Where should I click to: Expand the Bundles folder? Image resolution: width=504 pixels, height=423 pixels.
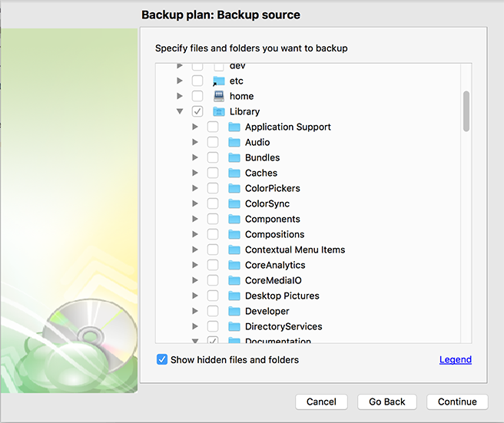pos(195,157)
